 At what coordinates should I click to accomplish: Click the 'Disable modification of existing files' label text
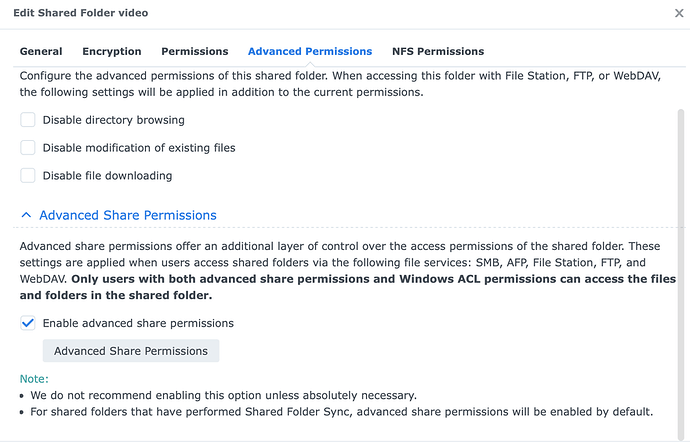tap(139, 148)
